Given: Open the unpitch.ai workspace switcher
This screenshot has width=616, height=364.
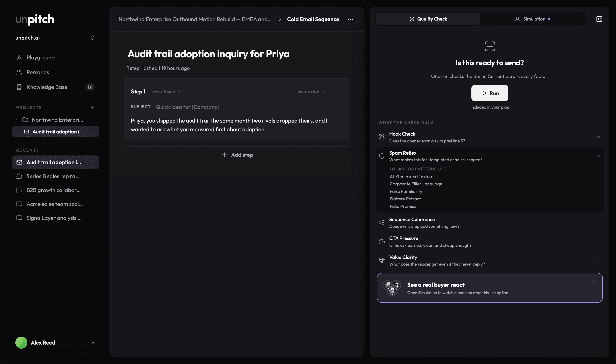Looking at the screenshot, I should click(55, 38).
